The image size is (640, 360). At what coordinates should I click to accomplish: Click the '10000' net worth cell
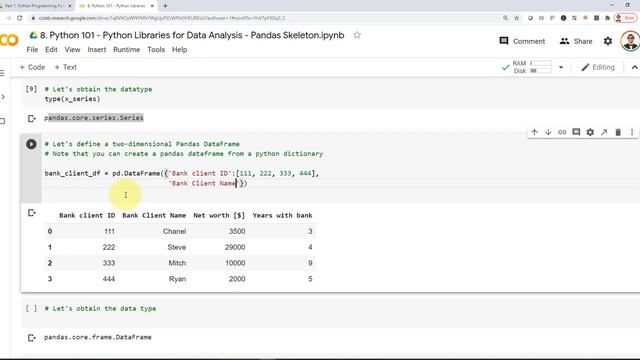235,263
